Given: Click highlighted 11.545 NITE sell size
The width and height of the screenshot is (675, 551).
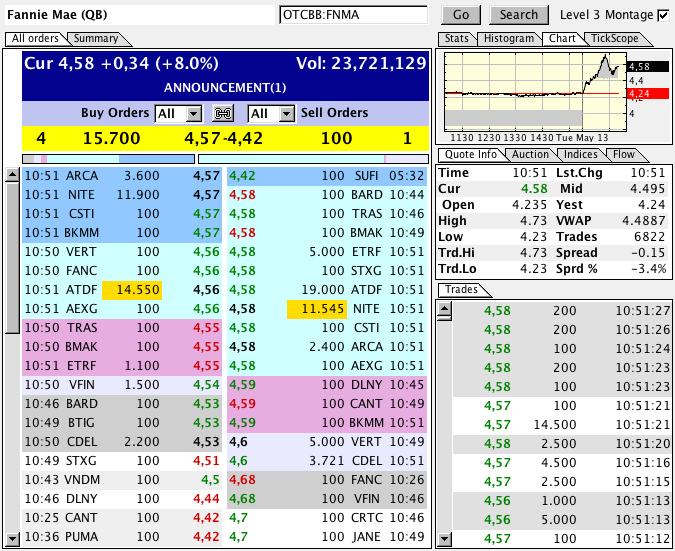Looking at the screenshot, I should point(317,309).
